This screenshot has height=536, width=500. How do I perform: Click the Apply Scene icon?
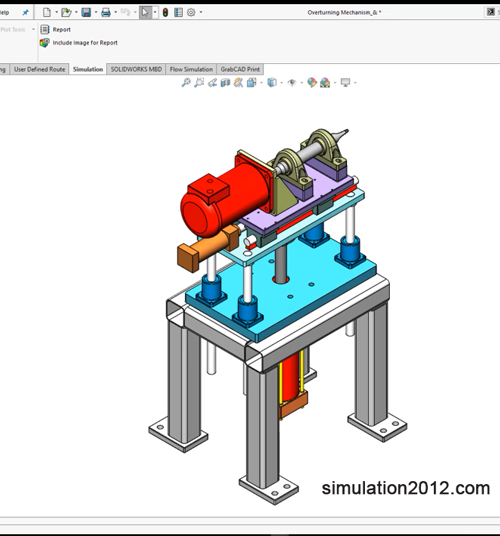325,82
